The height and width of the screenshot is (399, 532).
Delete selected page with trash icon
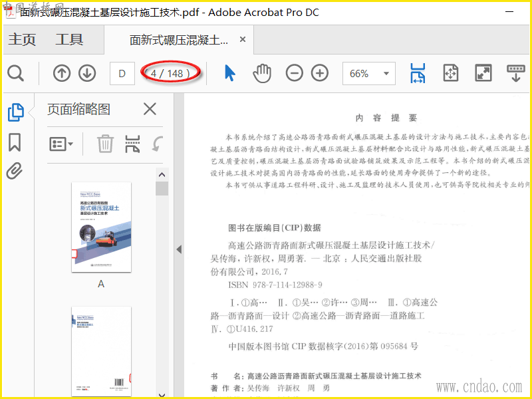pos(105,144)
